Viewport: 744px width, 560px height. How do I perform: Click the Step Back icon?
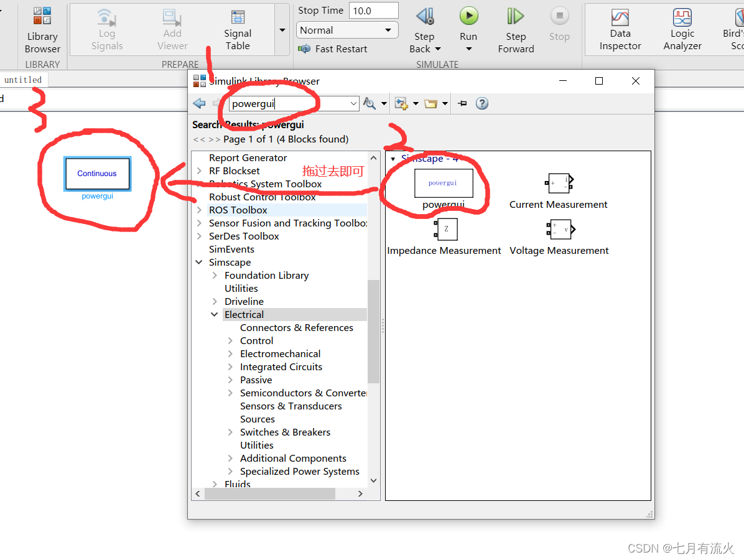point(425,17)
